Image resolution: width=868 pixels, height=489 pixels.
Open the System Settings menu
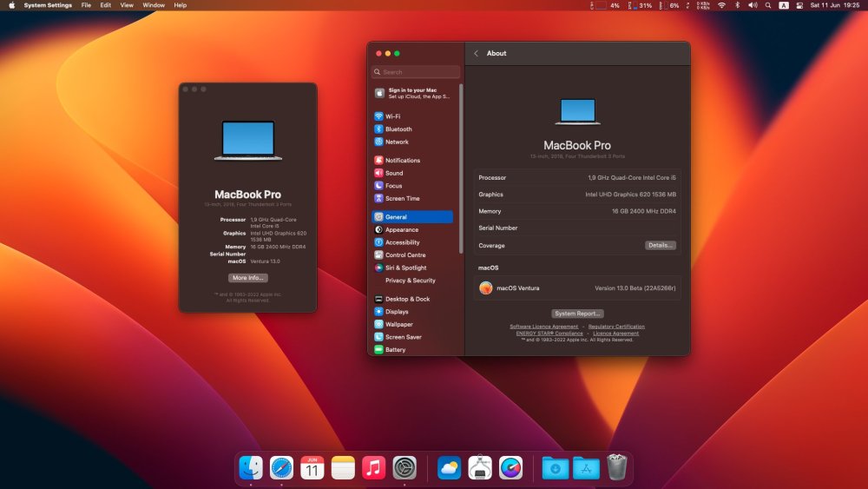point(48,5)
